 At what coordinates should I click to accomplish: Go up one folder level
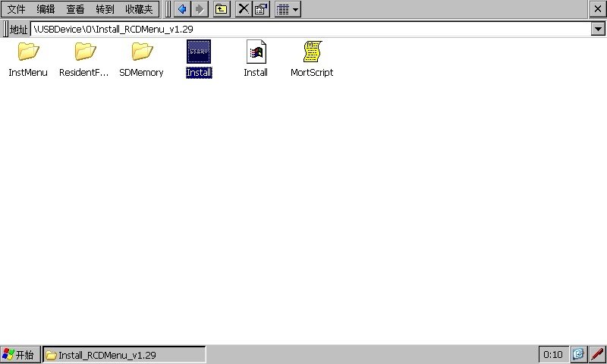point(221,9)
